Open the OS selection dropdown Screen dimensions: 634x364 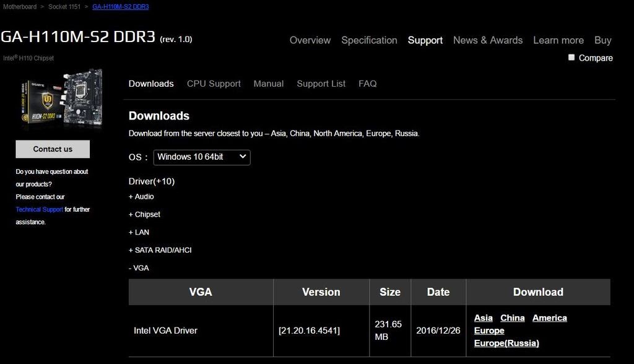(201, 157)
